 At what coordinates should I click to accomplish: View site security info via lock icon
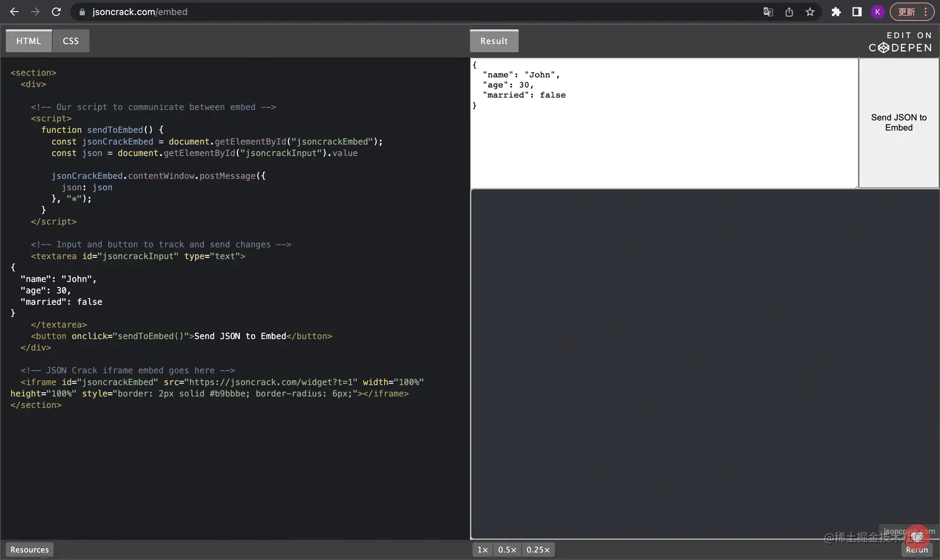point(82,12)
